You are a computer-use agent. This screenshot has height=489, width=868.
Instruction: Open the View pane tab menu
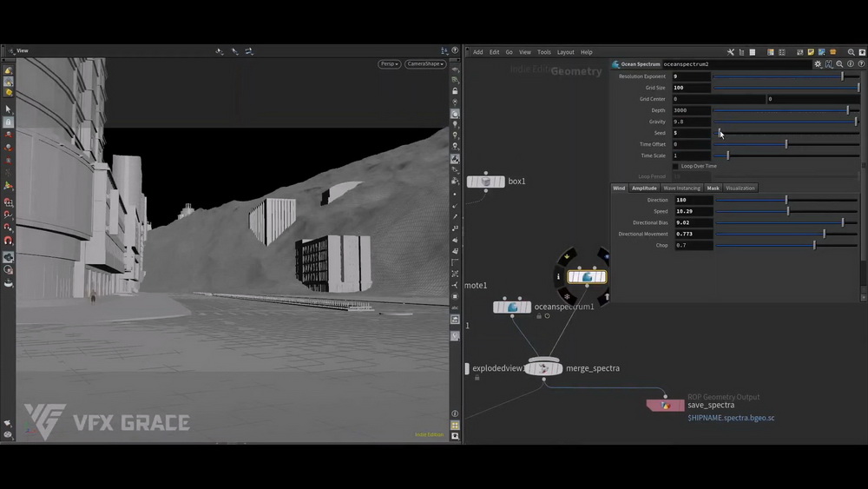(x=23, y=50)
